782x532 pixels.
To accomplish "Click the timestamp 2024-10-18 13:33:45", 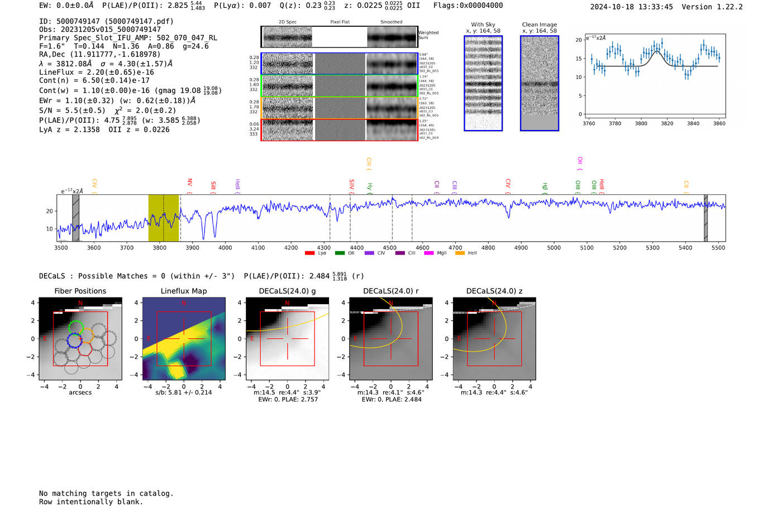I will point(632,7).
